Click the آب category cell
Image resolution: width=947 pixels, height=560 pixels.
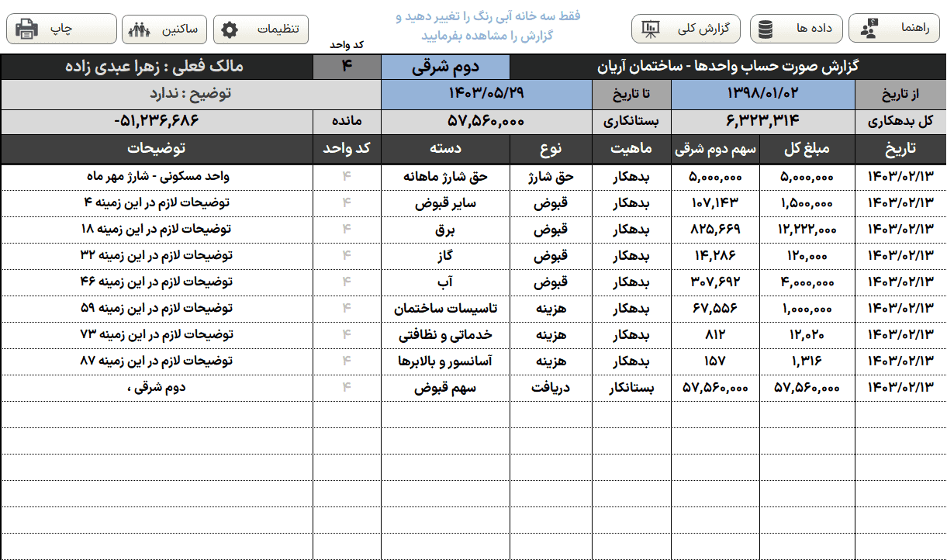(445, 282)
